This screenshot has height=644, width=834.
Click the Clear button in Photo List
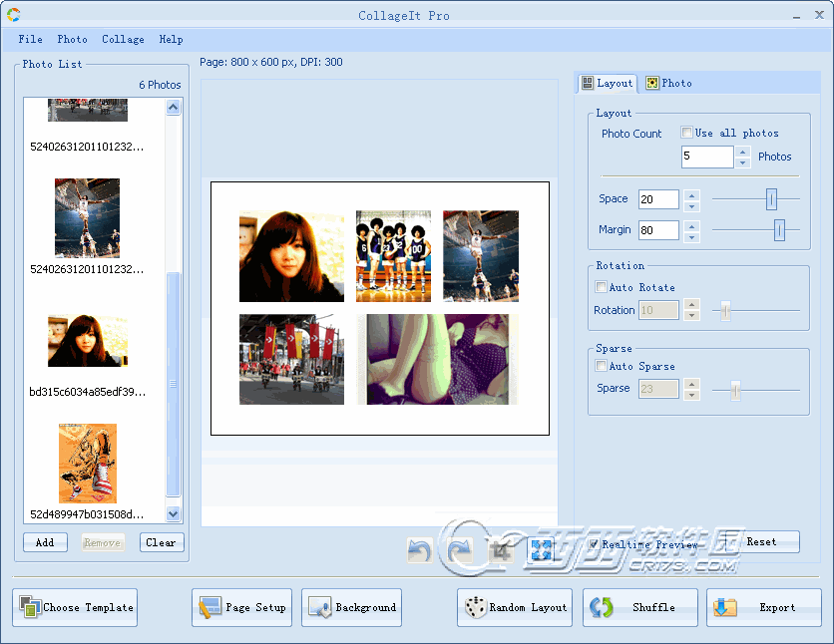pyautogui.click(x=161, y=542)
